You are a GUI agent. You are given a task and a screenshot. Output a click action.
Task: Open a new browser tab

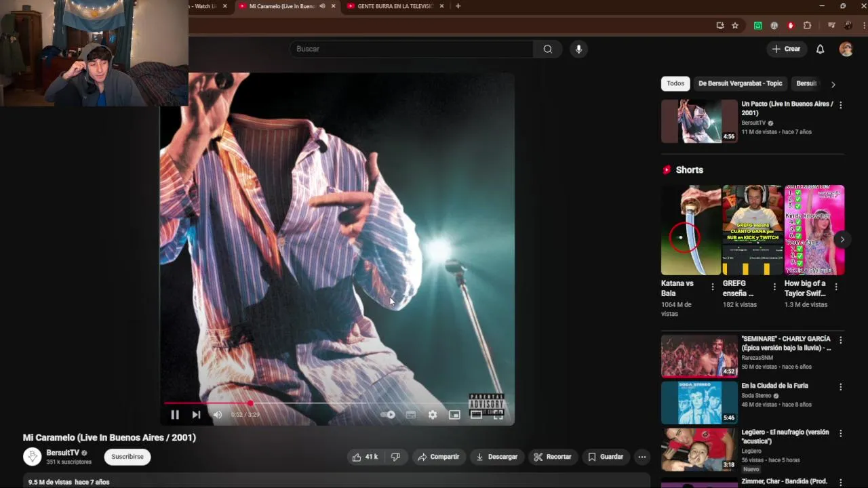point(458,6)
